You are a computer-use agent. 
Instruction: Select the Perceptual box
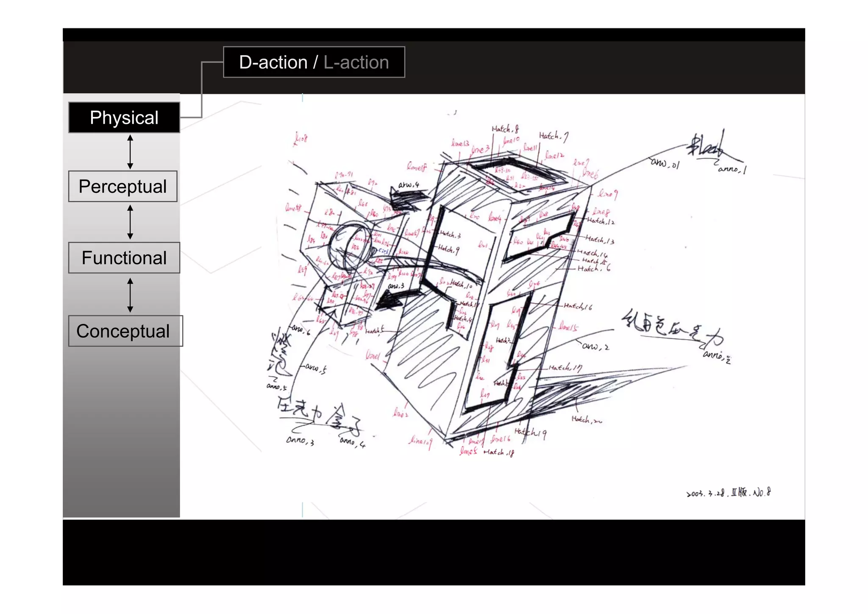(122, 186)
